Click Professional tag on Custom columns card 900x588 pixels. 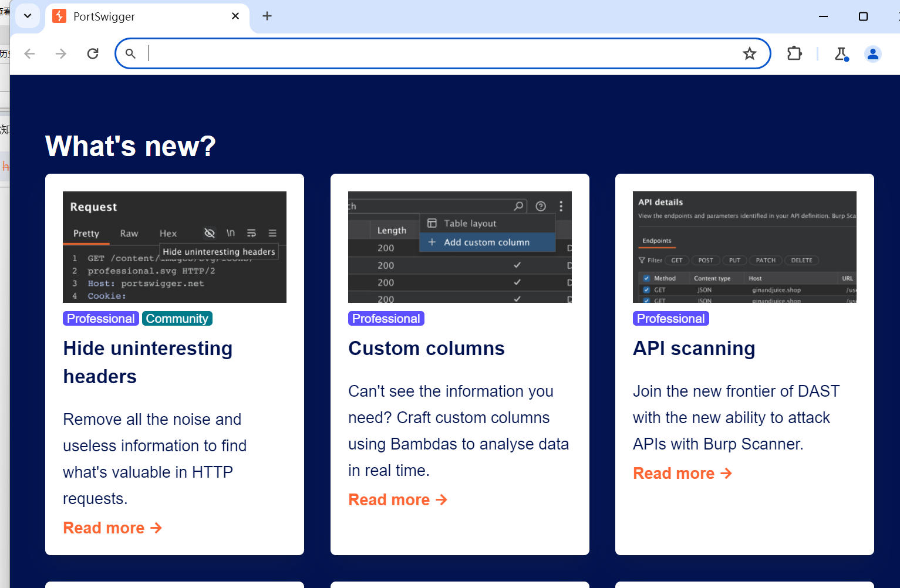click(386, 319)
